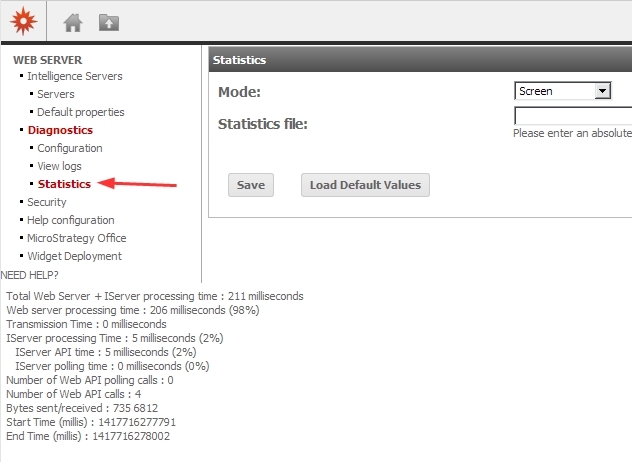Open Configuration under Diagnostics
The image size is (632, 462).
(70, 148)
